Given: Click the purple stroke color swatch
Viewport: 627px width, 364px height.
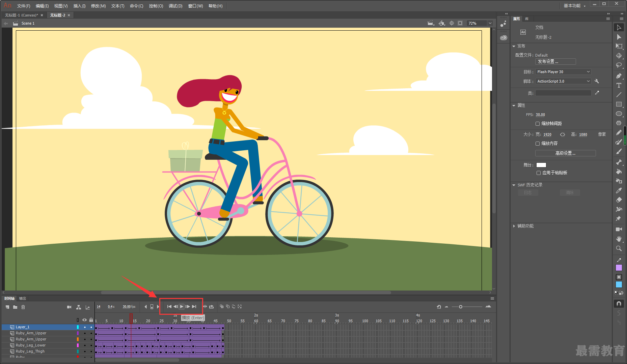Looking at the screenshot, I should point(619,268).
